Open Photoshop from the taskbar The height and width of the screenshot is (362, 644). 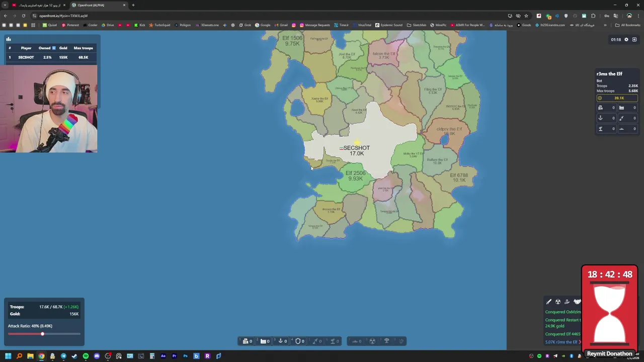click(185, 356)
